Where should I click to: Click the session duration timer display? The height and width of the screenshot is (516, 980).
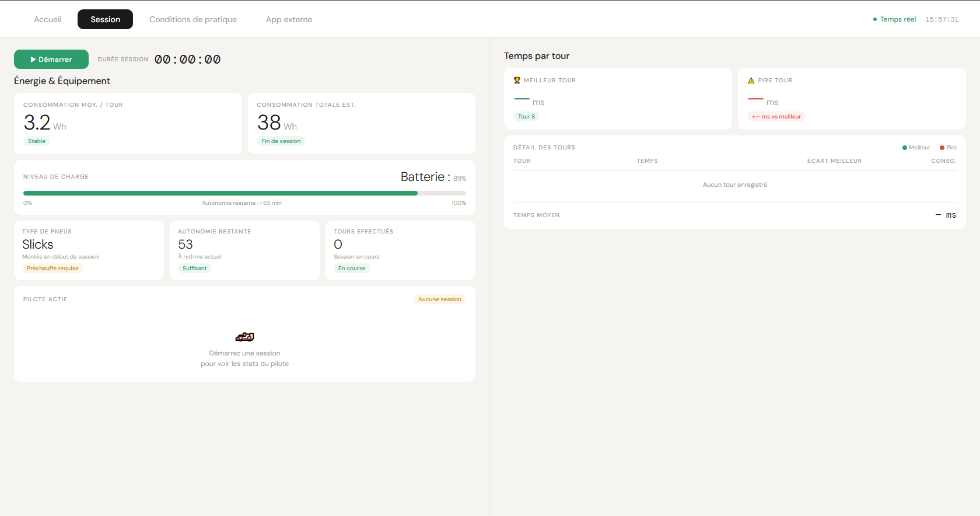pyautogui.click(x=188, y=60)
